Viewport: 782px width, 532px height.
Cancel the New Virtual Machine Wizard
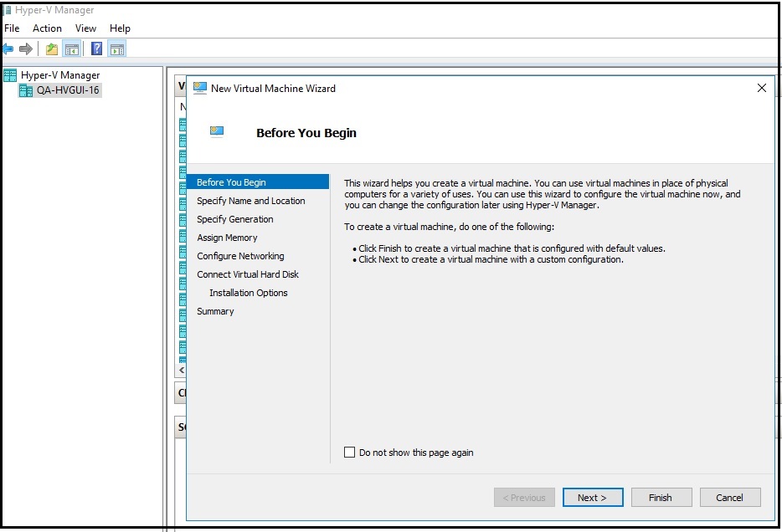point(729,498)
